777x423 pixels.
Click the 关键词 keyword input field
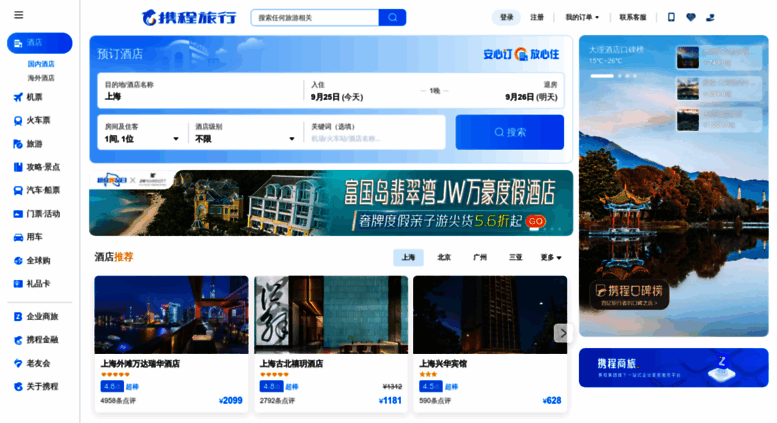tap(375, 133)
